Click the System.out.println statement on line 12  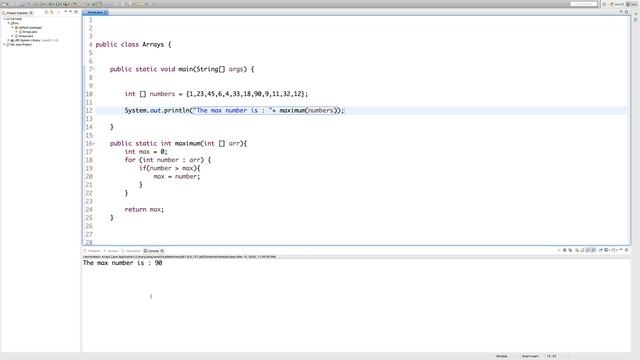pos(234,110)
